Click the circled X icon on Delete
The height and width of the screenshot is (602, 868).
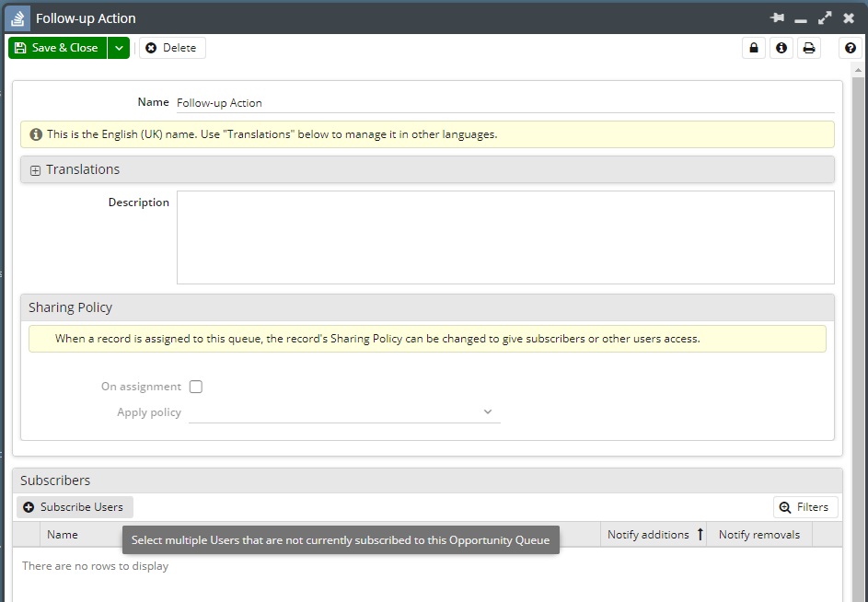click(x=149, y=47)
